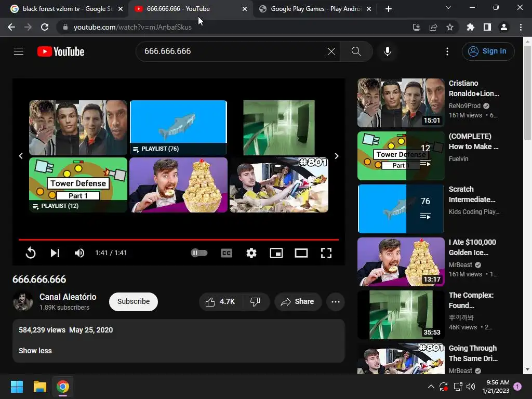This screenshot has height=399, width=532.
Task: Mute the video volume
Action: (x=79, y=253)
